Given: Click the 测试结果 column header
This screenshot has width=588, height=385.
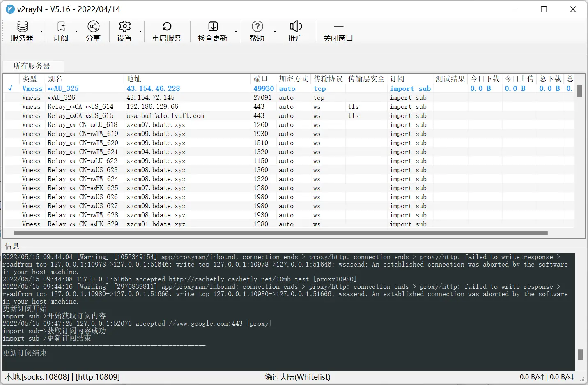Looking at the screenshot, I should tap(450, 79).
